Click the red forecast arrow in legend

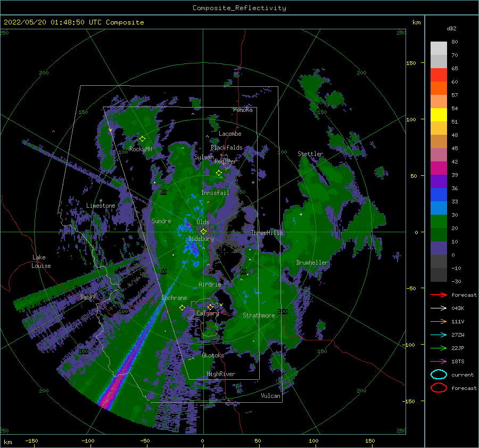pos(439,295)
